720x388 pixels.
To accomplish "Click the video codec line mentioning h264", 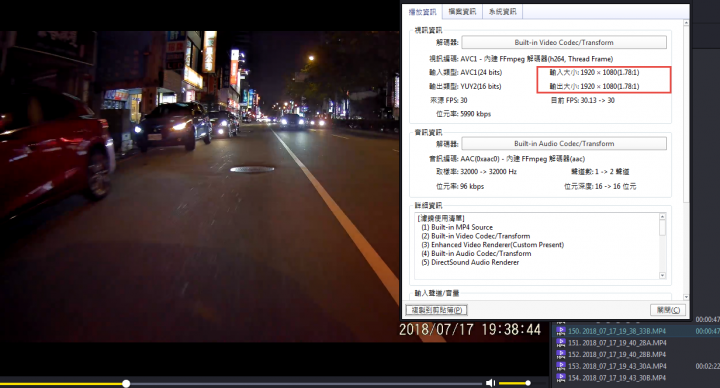I will (521, 59).
